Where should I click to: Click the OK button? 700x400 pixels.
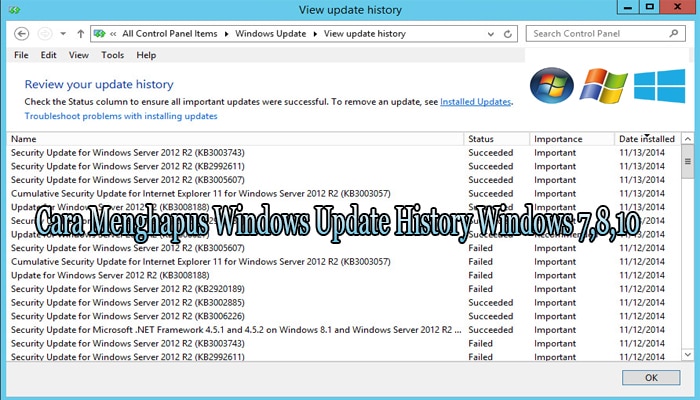coord(651,378)
